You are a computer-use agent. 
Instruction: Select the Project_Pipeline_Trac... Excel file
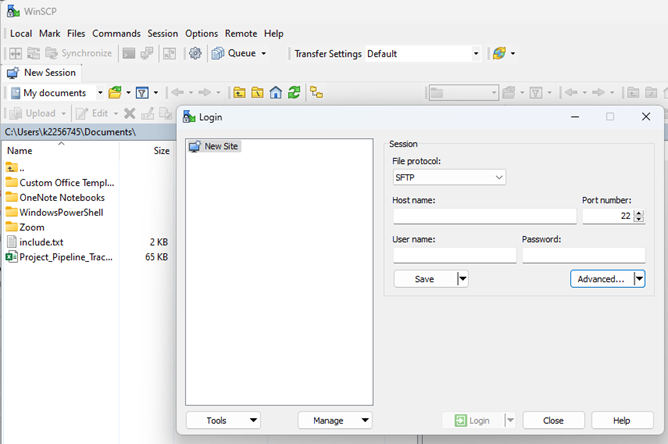coord(59,257)
